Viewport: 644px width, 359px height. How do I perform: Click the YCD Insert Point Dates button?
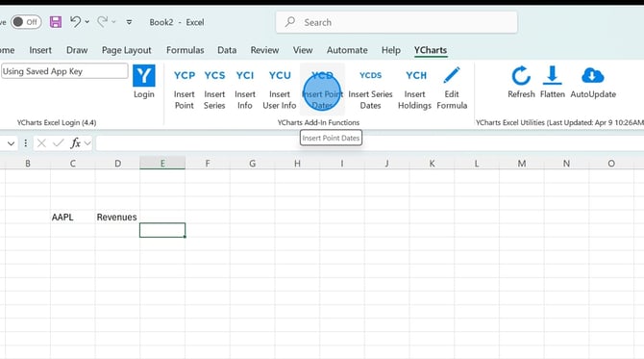point(322,89)
